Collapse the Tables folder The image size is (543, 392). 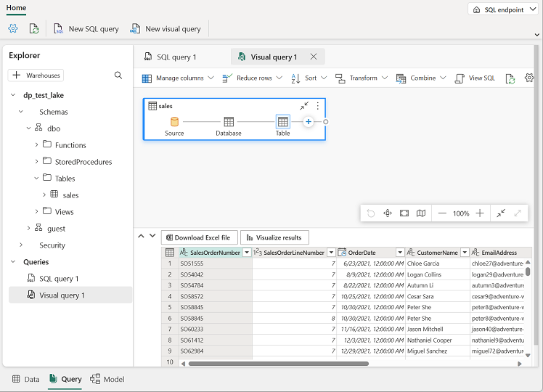point(37,178)
